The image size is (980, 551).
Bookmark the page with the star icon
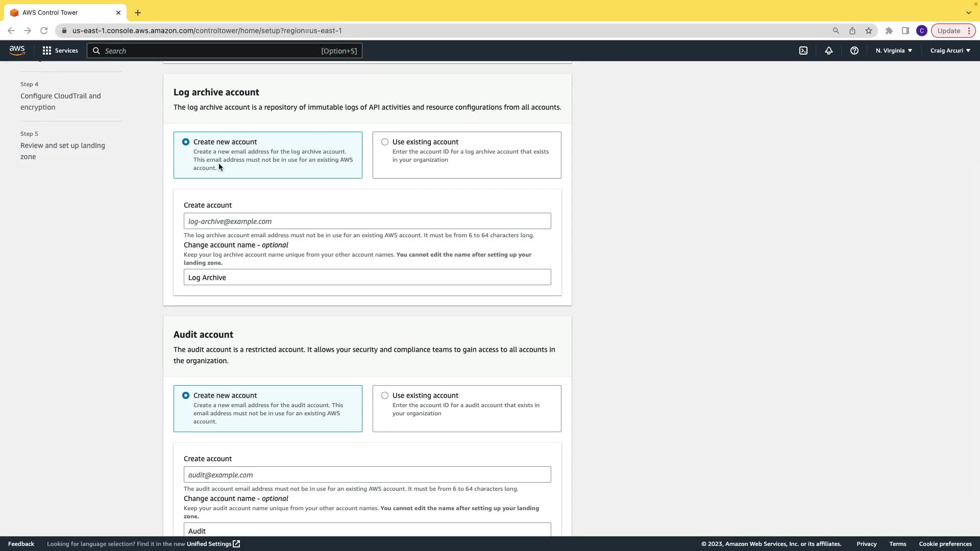click(x=869, y=31)
